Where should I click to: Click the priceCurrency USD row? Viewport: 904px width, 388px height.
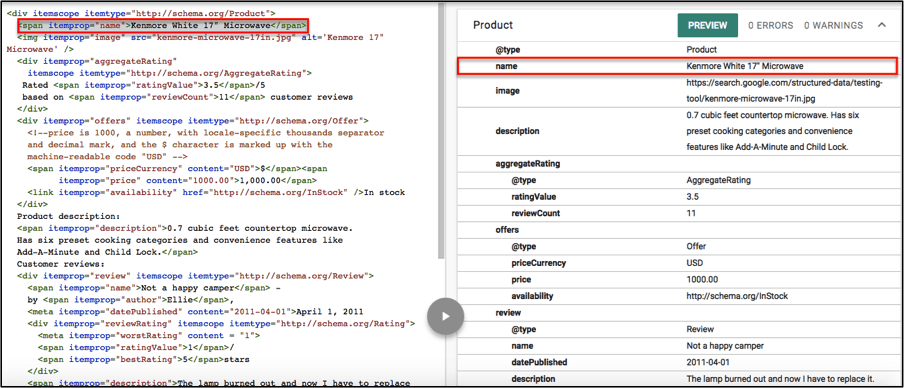677,263
